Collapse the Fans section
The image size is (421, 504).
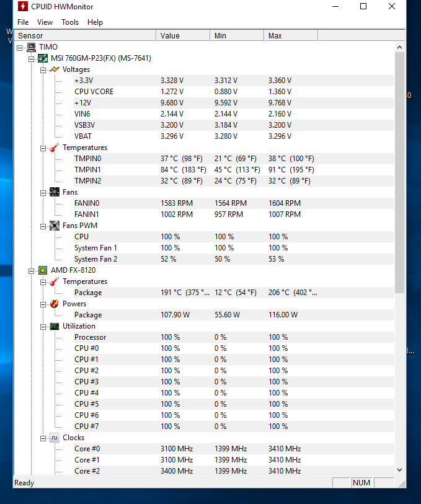43,193
